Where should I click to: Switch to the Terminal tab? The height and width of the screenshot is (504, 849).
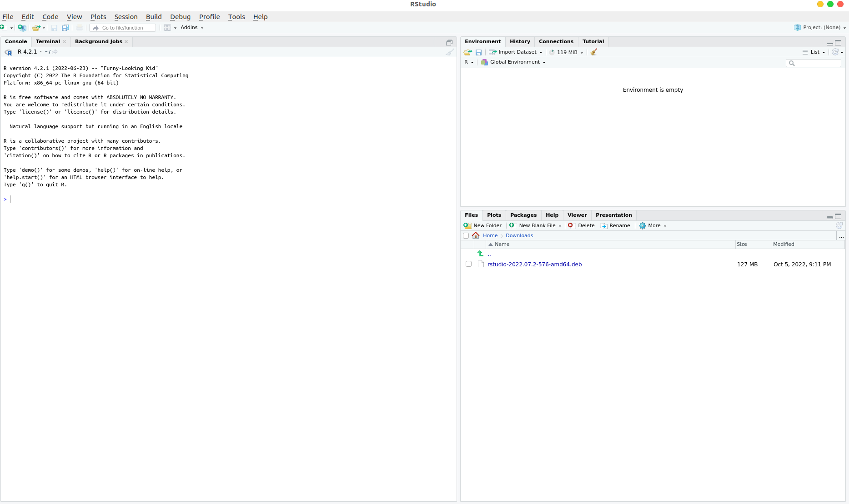48,41
